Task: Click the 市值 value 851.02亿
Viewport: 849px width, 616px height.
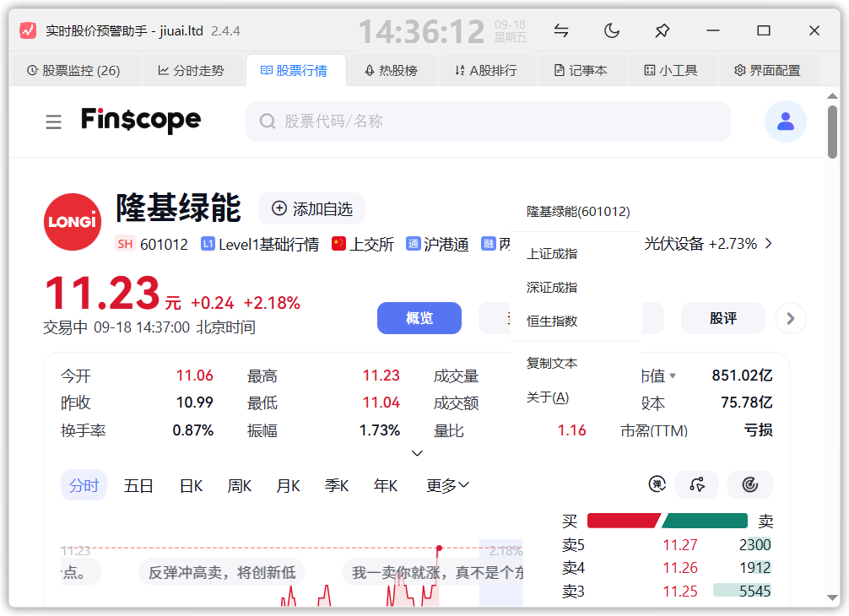Action: tap(742, 376)
